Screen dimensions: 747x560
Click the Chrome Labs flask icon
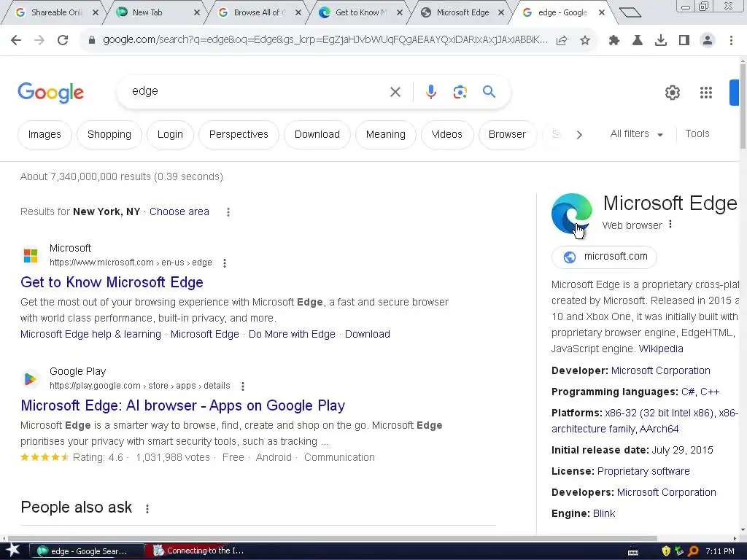(637, 41)
